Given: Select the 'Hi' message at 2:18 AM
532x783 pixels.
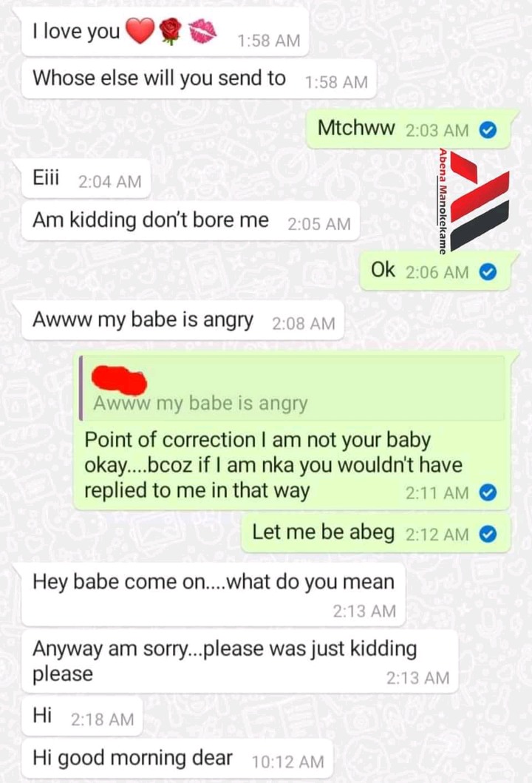Looking at the screenshot, I should 82,716.
